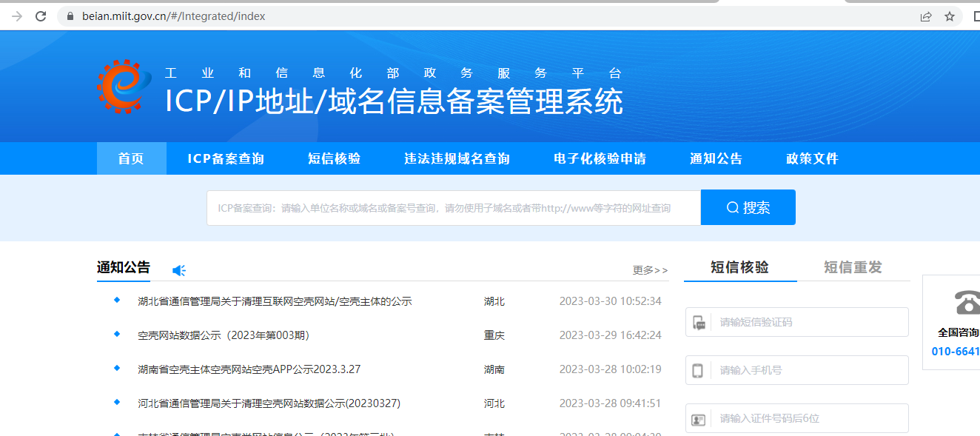The height and width of the screenshot is (436, 980).
Task: Click the 湖南 region label
Action: coord(494,369)
